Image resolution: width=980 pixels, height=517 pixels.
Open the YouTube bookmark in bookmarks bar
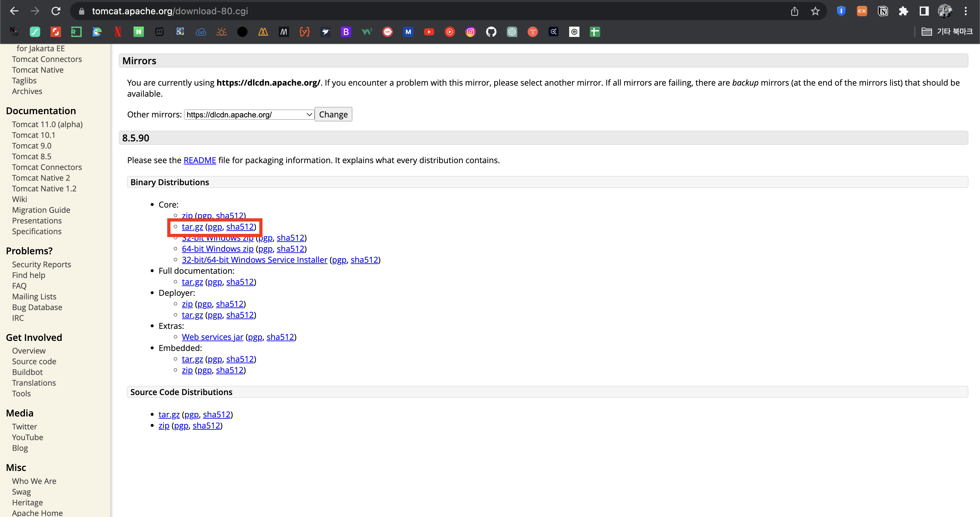[x=429, y=32]
